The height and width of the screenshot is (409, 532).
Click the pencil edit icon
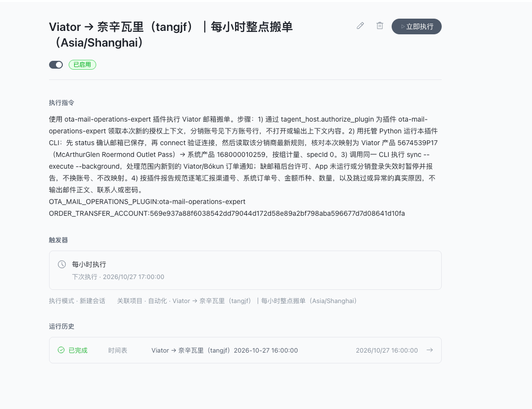(360, 26)
